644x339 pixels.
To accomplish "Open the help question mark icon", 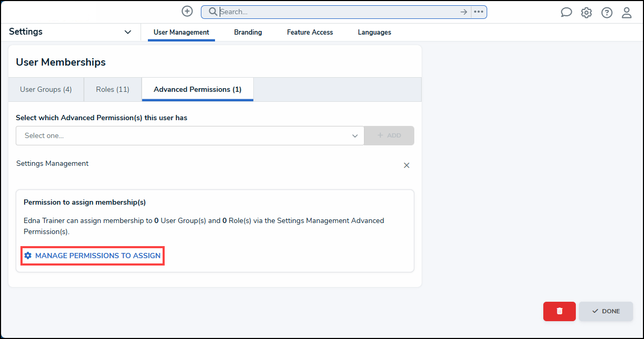I will (x=607, y=13).
